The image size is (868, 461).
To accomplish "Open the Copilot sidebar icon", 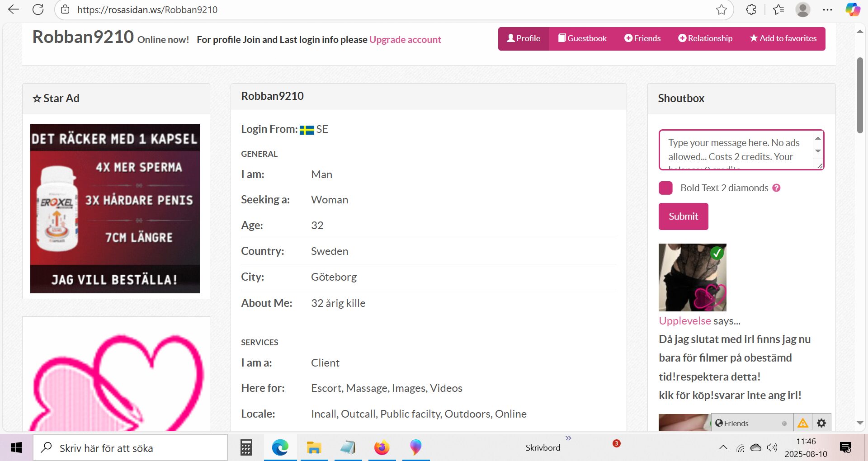I will click(x=853, y=9).
